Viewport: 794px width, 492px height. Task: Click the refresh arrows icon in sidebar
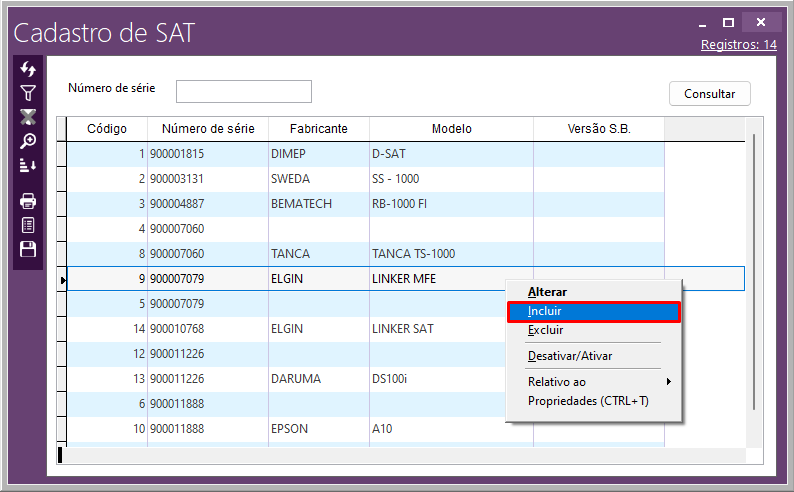28,69
